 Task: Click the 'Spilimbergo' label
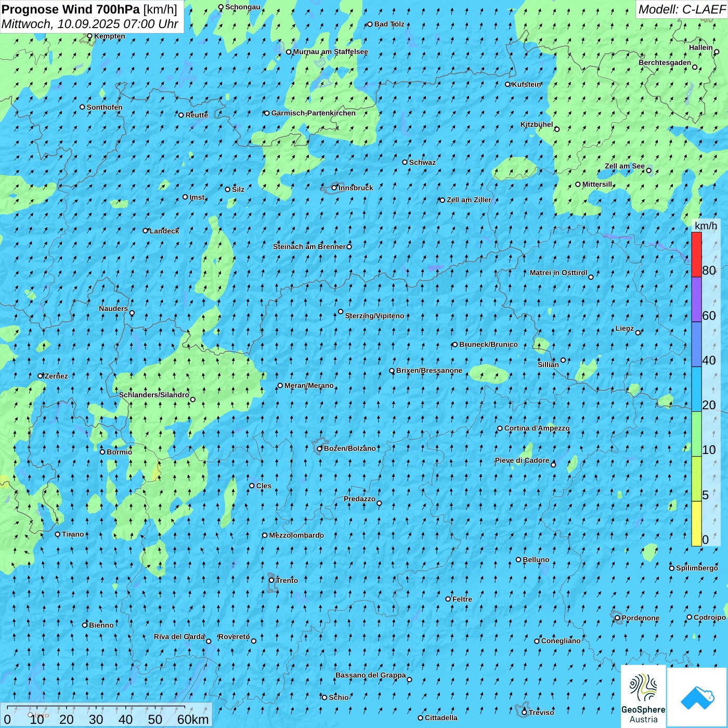pyautogui.click(x=697, y=568)
